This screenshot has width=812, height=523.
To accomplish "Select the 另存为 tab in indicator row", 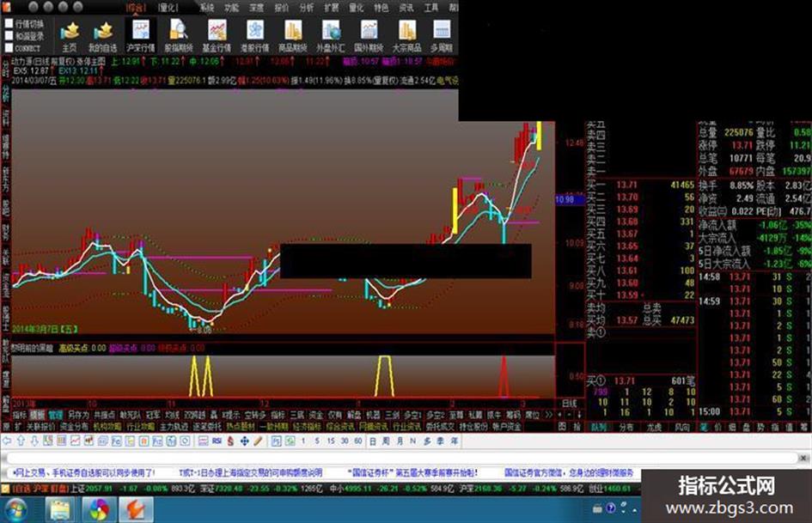I will coord(78,415).
